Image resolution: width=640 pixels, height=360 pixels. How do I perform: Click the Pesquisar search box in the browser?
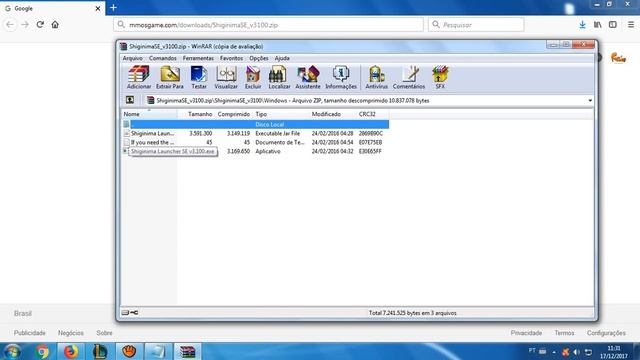[x=476, y=25]
